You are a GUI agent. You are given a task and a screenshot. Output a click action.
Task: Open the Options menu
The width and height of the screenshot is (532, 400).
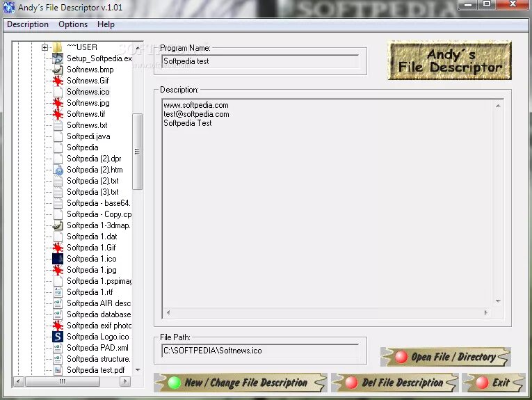73,24
